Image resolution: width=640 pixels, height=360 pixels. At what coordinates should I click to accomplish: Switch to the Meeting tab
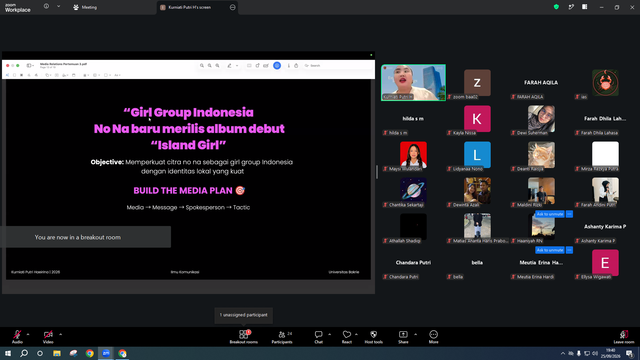pyautogui.click(x=85, y=7)
